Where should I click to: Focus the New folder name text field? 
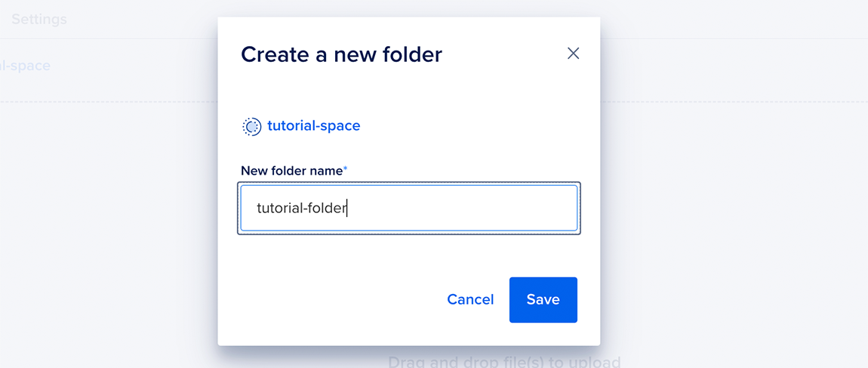pyautogui.click(x=409, y=208)
